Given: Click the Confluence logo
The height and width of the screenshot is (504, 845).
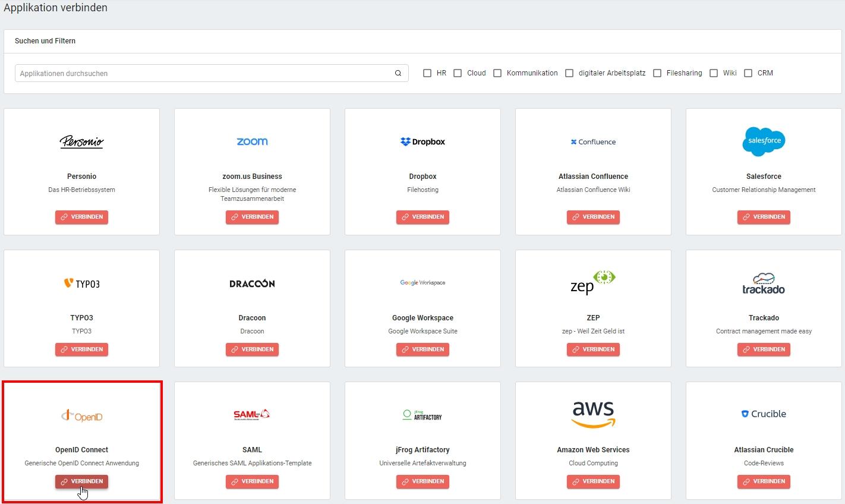Looking at the screenshot, I should (x=593, y=142).
